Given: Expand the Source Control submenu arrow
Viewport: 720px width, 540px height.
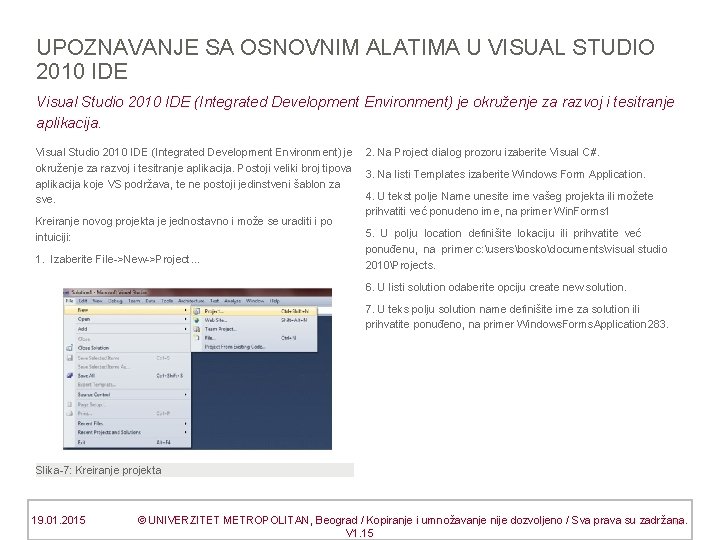Looking at the screenshot, I should tap(186, 394).
